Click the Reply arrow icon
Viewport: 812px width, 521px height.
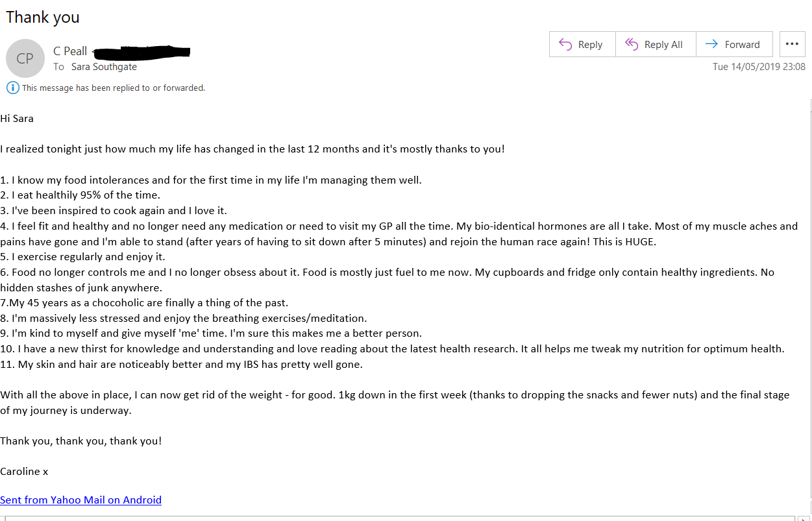[x=565, y=45]
